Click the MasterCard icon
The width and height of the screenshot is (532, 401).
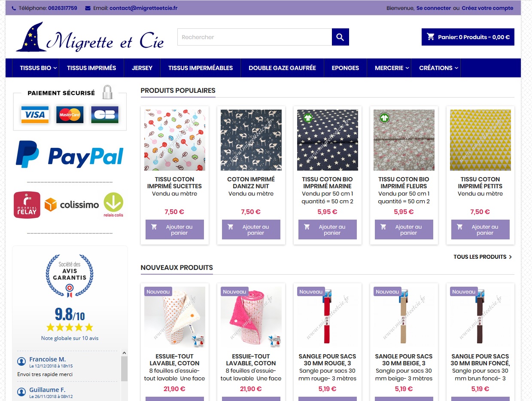tap(70, 115)
